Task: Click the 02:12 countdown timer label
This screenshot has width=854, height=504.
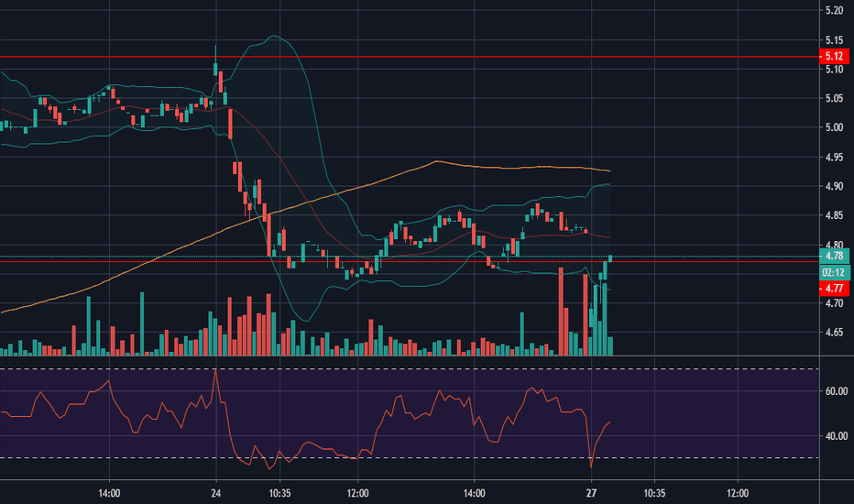Action: tap(834, 272)
